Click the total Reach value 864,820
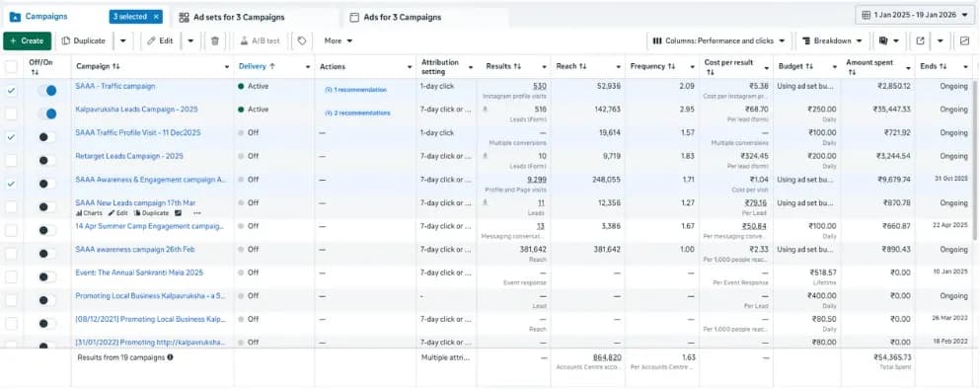The image size is (980, 389). 607,357
